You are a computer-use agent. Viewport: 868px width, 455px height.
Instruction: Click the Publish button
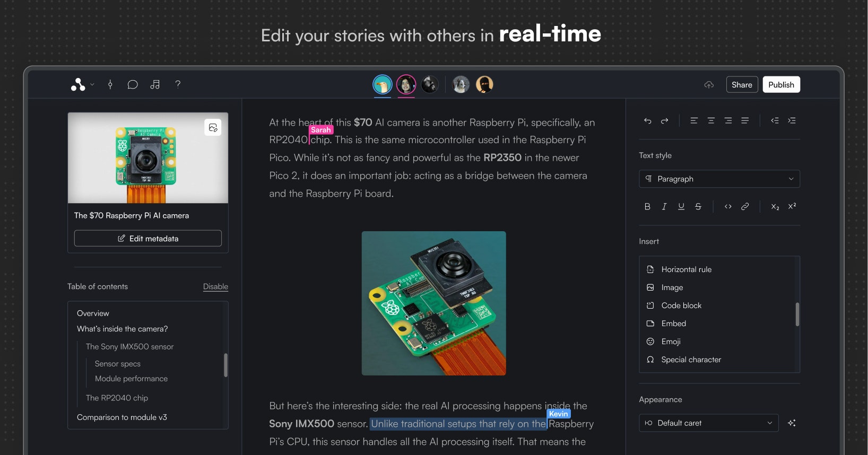point(781,85)
